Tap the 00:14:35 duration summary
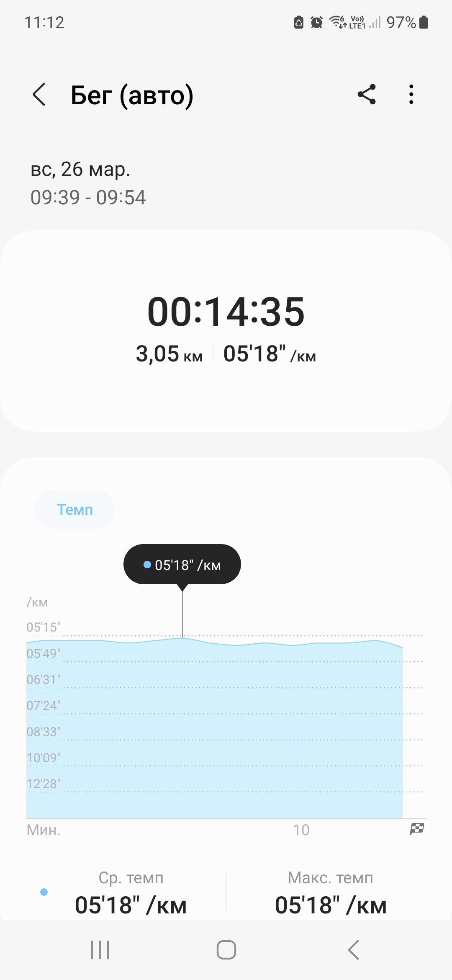This screenshot has width=452, height=980. 226,312
